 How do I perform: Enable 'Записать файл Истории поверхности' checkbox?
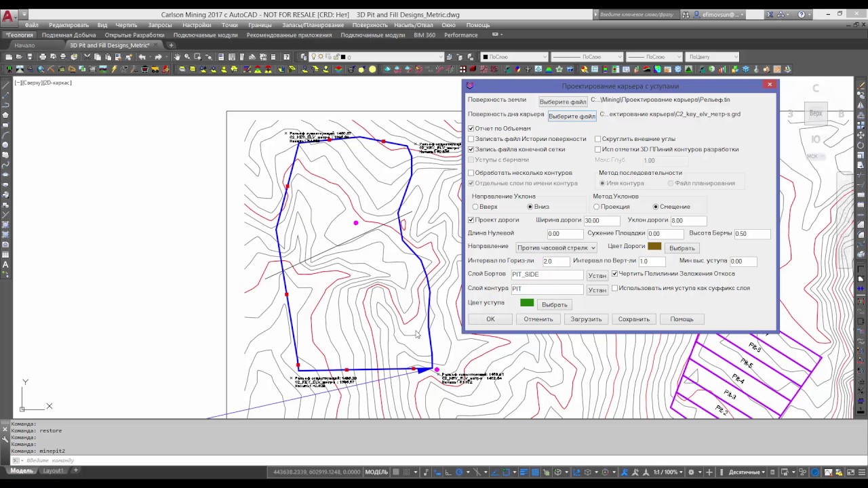[471, 139]
